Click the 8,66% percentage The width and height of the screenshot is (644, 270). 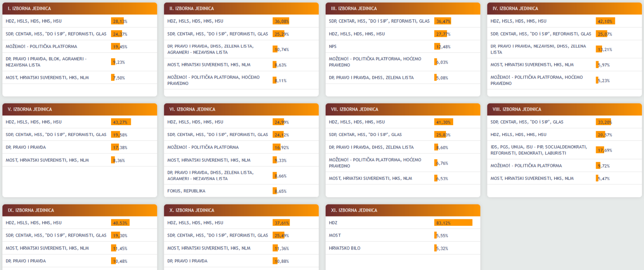point(281,176)
